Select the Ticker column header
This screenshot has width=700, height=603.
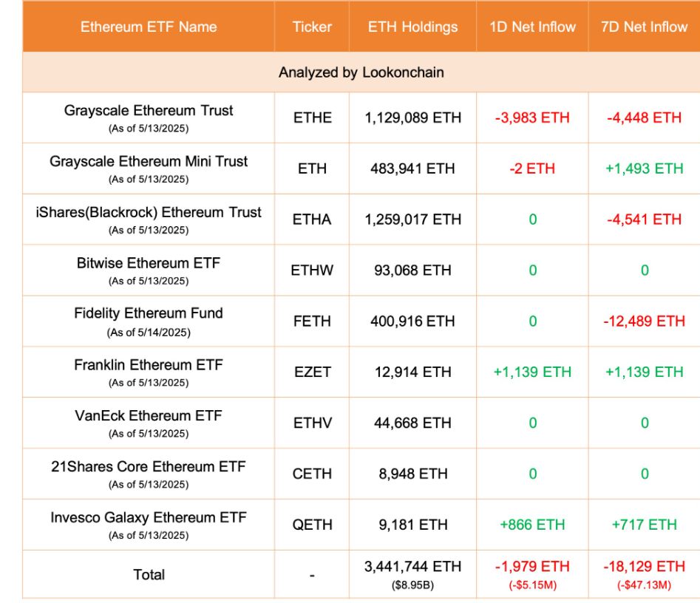tap(312, 27)
